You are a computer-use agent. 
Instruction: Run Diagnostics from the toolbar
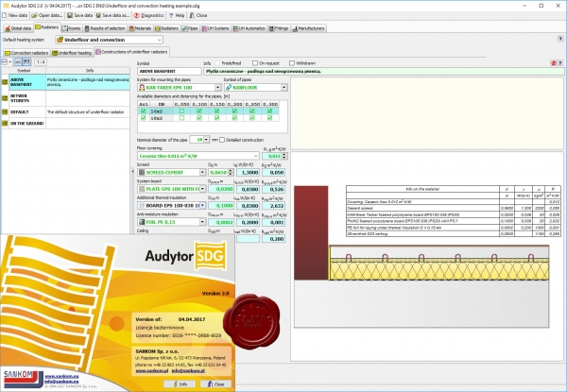[x=148, y=15]
